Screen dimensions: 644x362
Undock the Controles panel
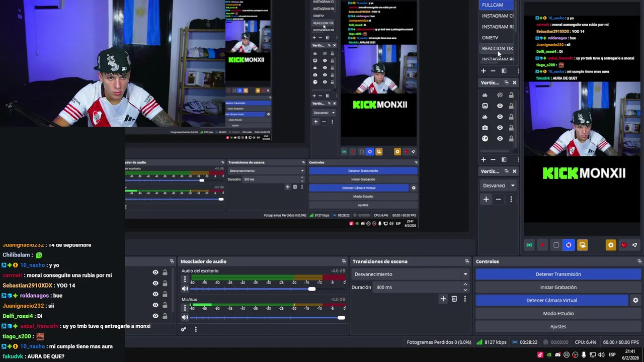[639, 261]
